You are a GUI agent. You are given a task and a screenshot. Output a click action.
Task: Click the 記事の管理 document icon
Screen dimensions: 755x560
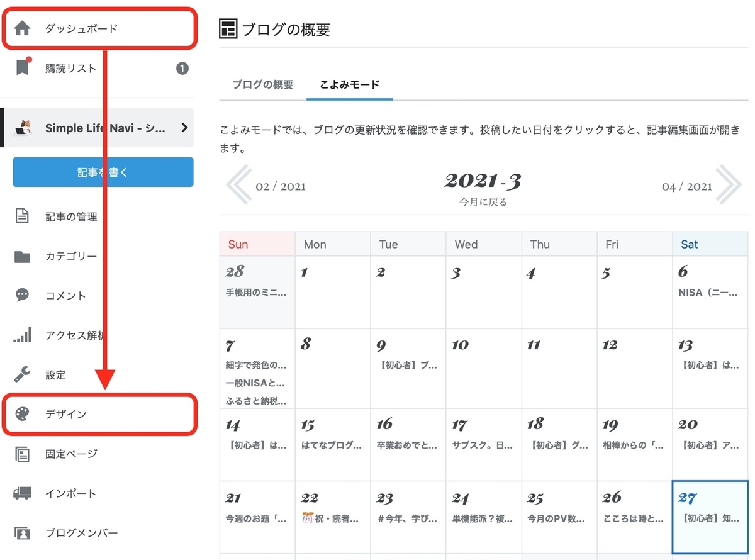[22, 216]
